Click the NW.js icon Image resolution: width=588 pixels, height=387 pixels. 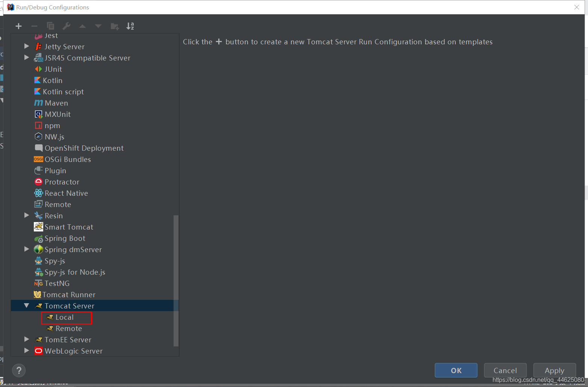point(38,137)
